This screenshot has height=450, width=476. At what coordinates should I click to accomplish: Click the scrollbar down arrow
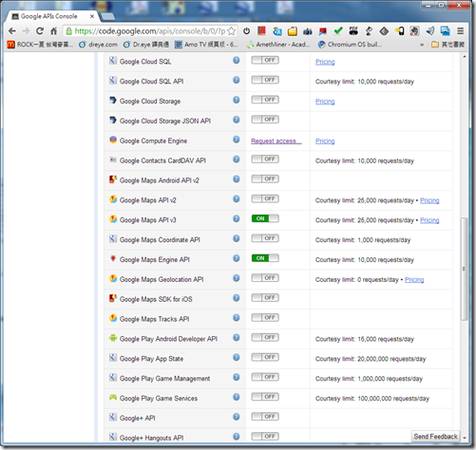[x=465, y=438]
